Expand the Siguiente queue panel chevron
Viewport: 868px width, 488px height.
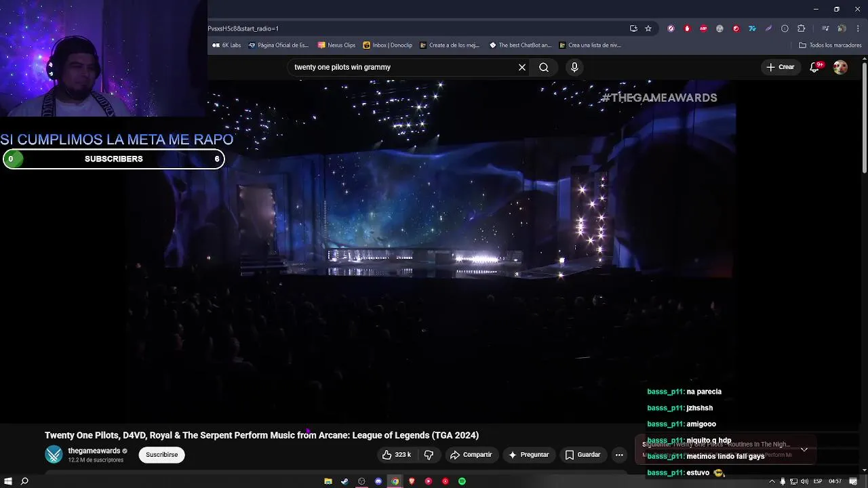click(804, 449)
